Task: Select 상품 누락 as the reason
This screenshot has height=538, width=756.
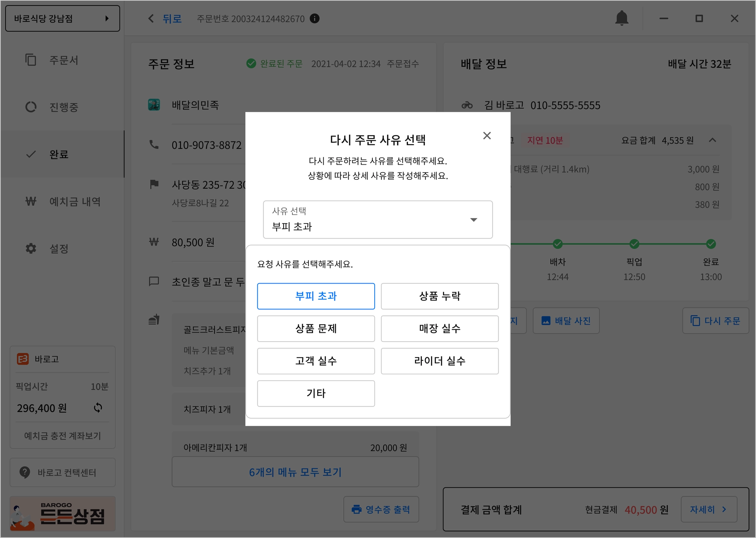Action: [x=439, y=296]
